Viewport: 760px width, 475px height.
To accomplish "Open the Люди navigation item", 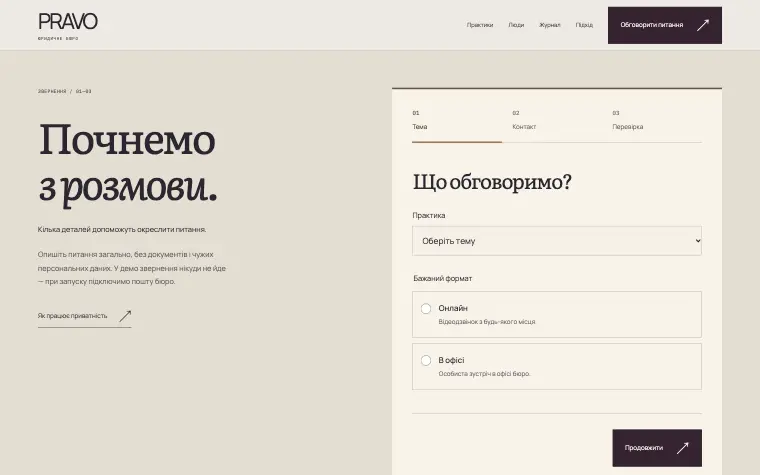I will click(516, 25).
